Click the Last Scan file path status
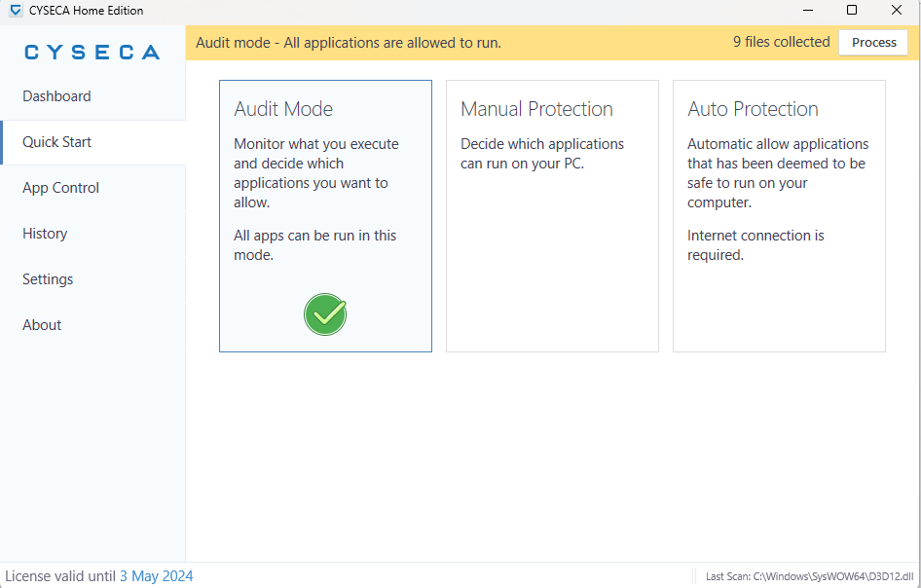The height and width of the screenshot is (588, 921). (809, 577)
